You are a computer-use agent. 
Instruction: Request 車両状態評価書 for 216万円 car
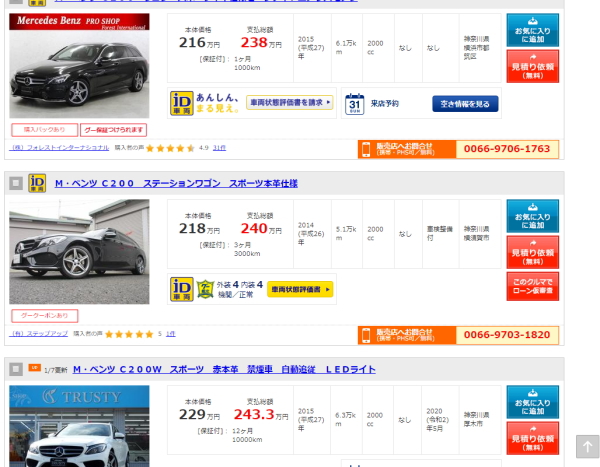coord(290,103)
